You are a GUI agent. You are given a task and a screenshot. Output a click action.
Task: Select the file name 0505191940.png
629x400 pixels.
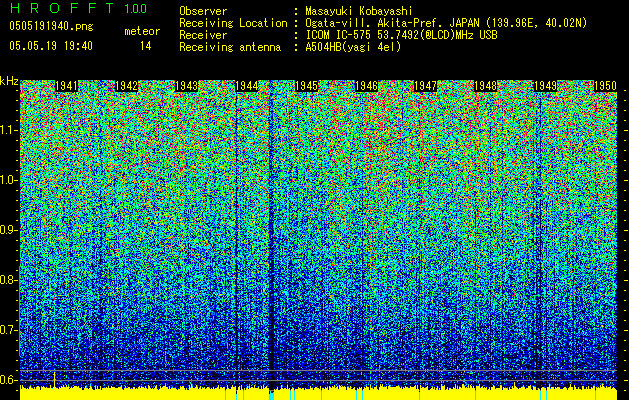click(51, 27)
